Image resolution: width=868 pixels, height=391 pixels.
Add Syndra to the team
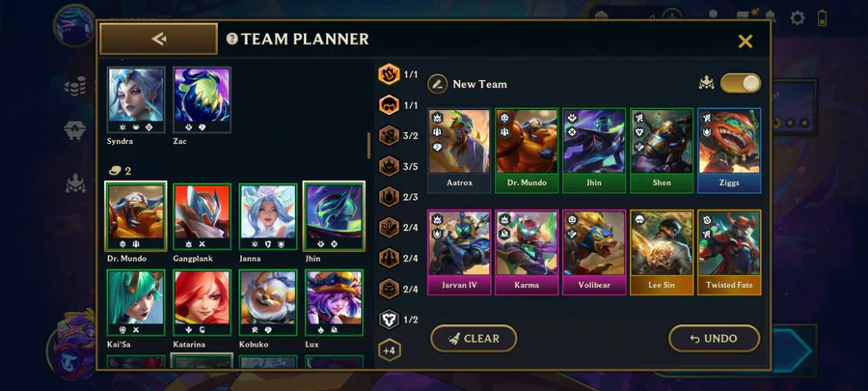point(136,99)
